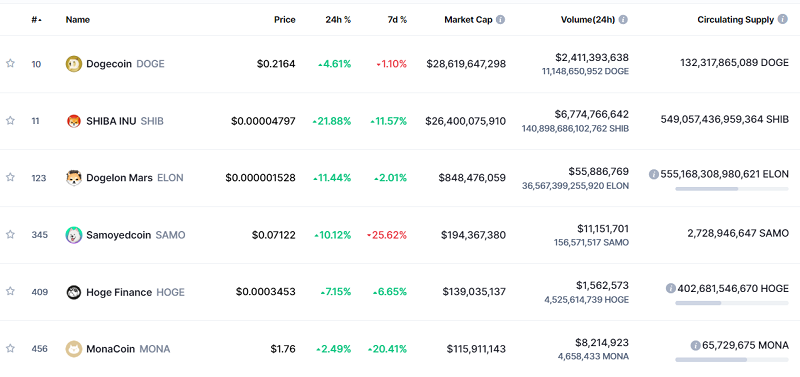Image resolution: width=800 pixels, height=377 pixels.
Task: Click volume 140,898,686,102,762 SHIB
Action: (x=575, y=129)
